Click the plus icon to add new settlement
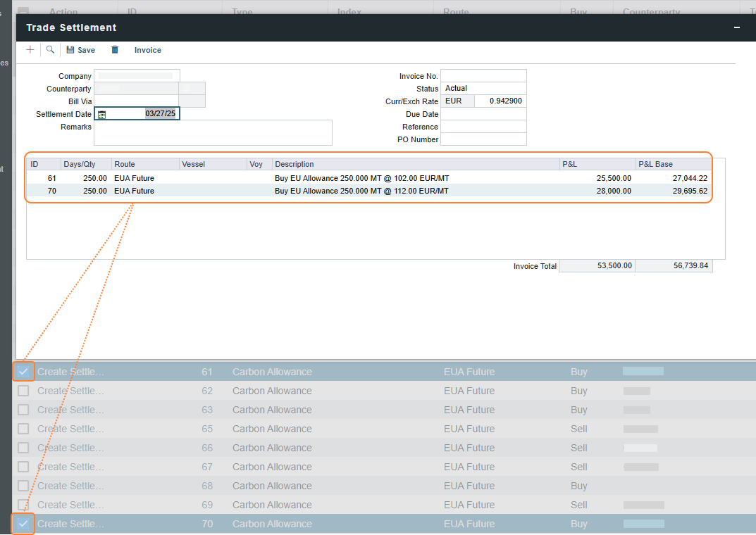Viewport: 756px width, 535px height. pos(30,50)
